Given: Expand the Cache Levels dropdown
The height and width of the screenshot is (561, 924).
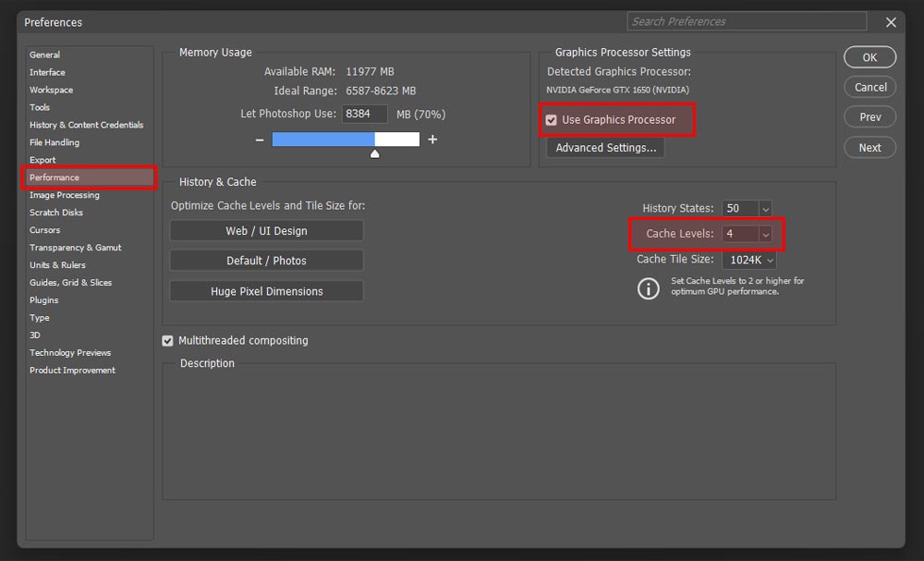Looking at the screenshot, I should tap(765, 234).
